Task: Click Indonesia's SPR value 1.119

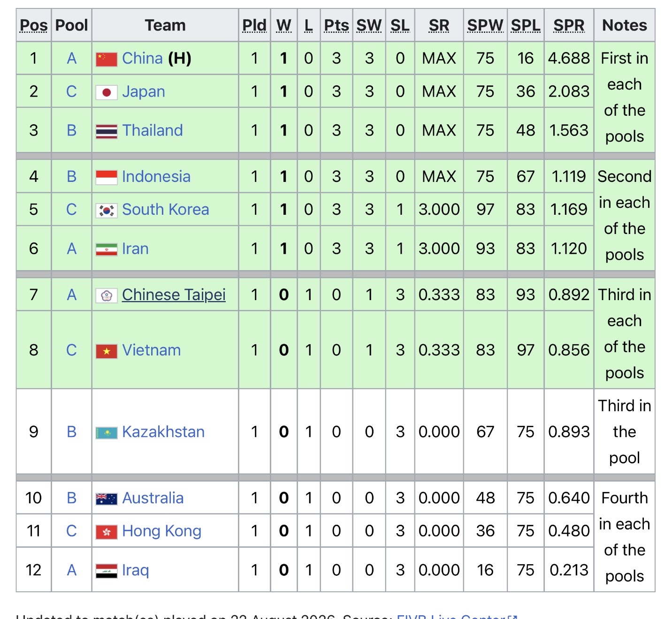Action: 569,176
